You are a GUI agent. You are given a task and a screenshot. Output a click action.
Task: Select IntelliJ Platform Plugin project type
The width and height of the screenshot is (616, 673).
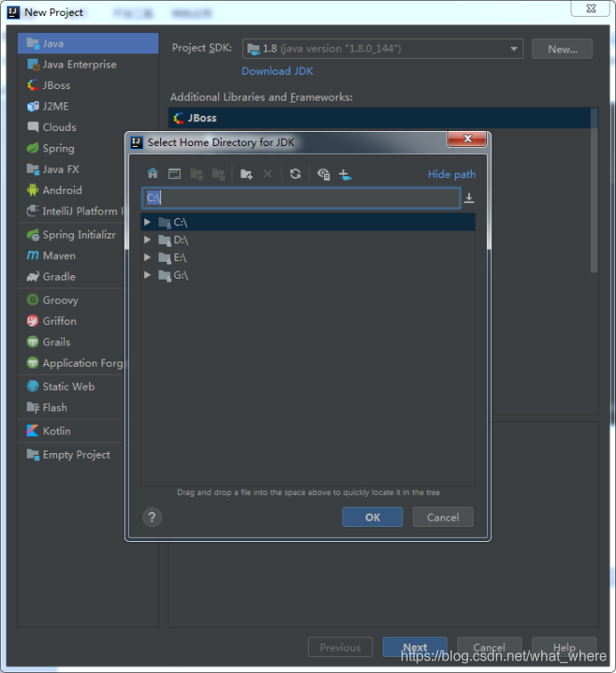coord(71,211)
